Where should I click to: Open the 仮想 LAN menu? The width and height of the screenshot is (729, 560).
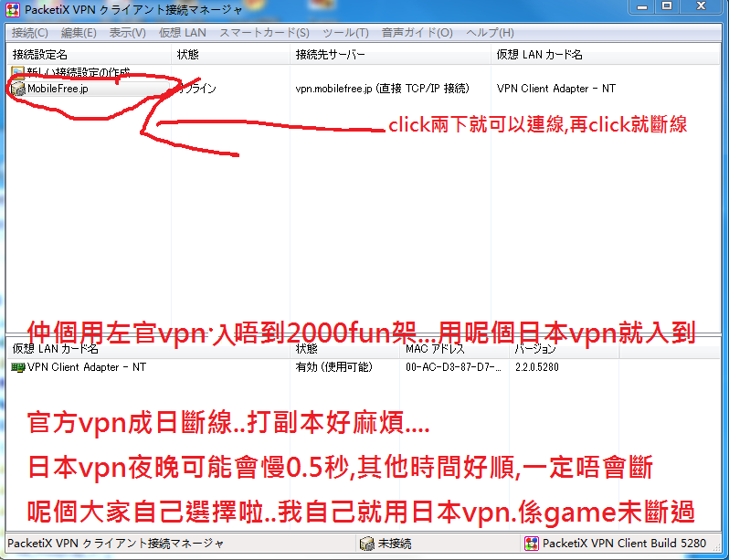183,33
